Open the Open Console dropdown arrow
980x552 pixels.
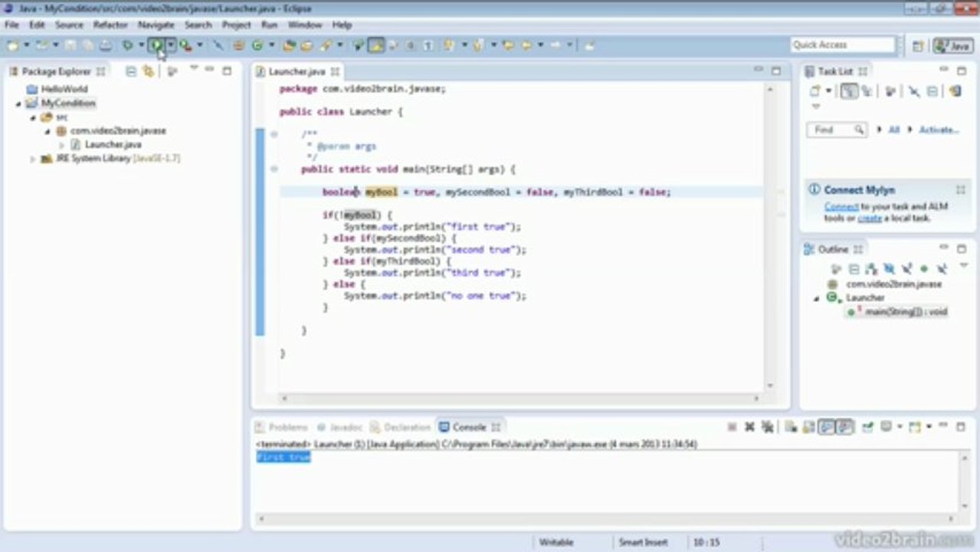929,427
